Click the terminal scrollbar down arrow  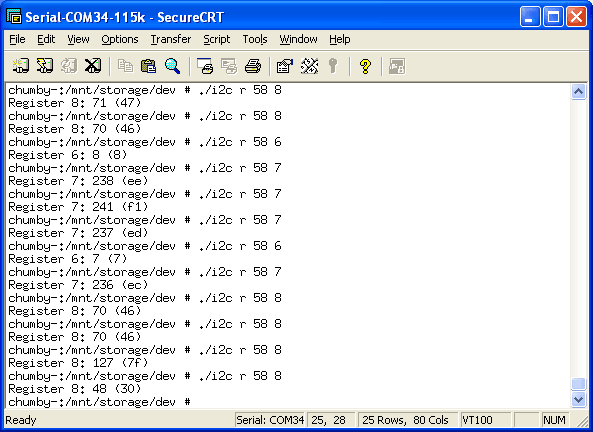click(578, 399)
